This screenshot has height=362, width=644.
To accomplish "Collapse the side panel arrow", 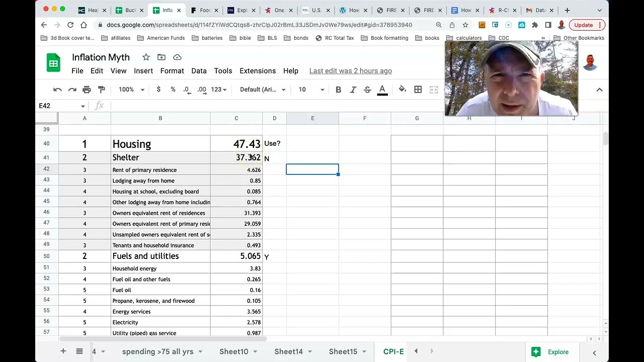I will tap(594, 352).
